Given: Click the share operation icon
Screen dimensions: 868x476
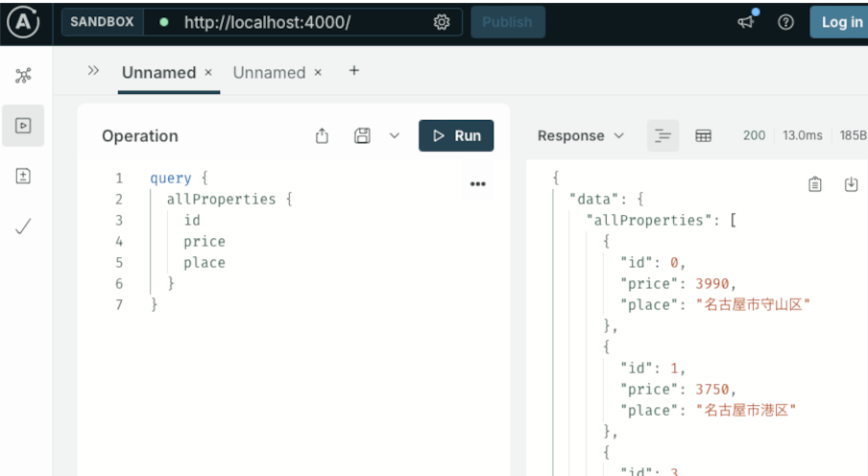Looking at the screenshot, I should point(323,136).
